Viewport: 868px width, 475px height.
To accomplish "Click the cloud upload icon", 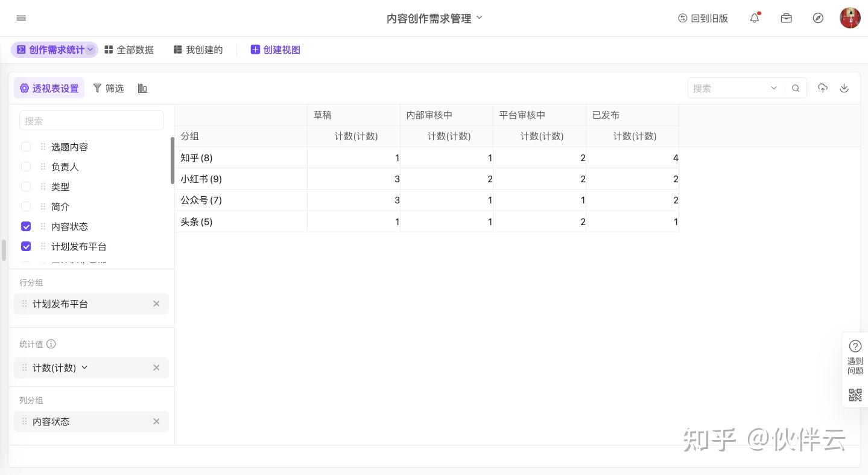I will point(823,88).
